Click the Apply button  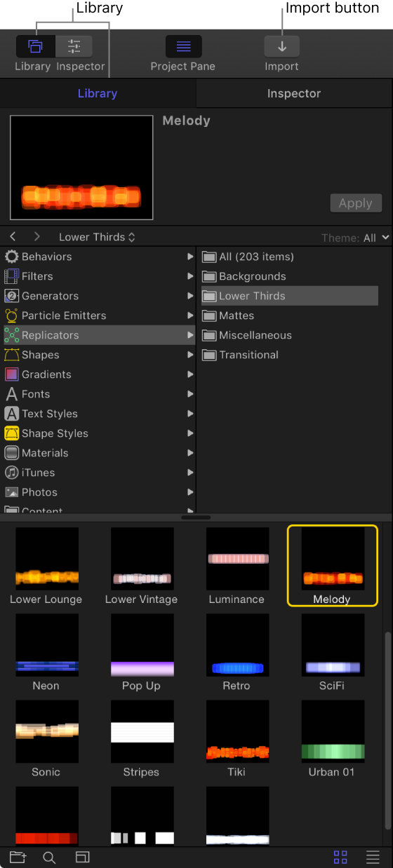coord(356,203)
